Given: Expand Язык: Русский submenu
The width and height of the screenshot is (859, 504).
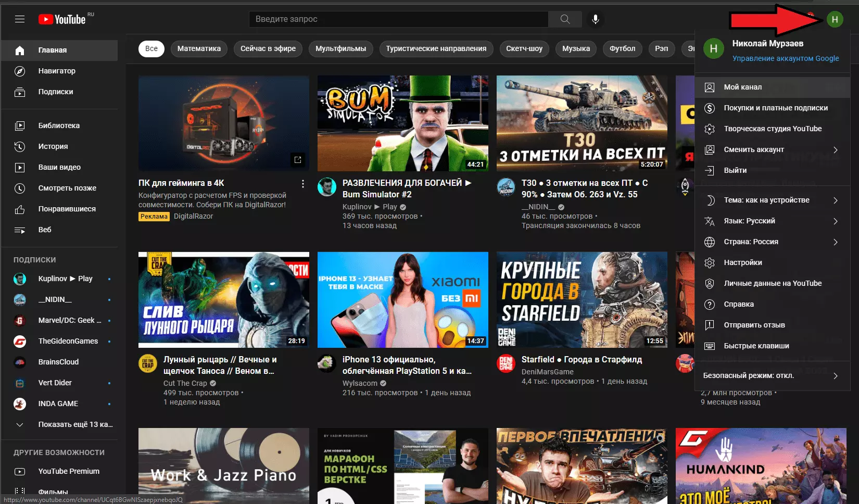Looking at the screenshot, I should point(773,221).
